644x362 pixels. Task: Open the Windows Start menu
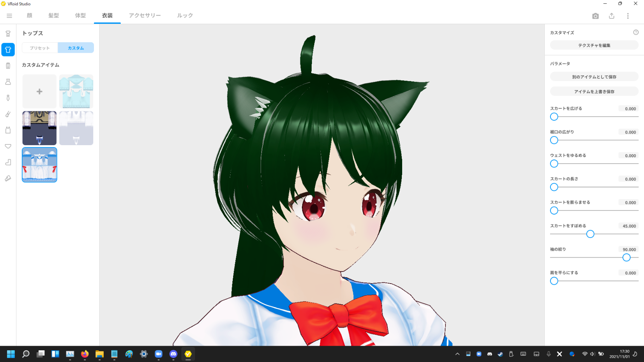coord(11,354)
